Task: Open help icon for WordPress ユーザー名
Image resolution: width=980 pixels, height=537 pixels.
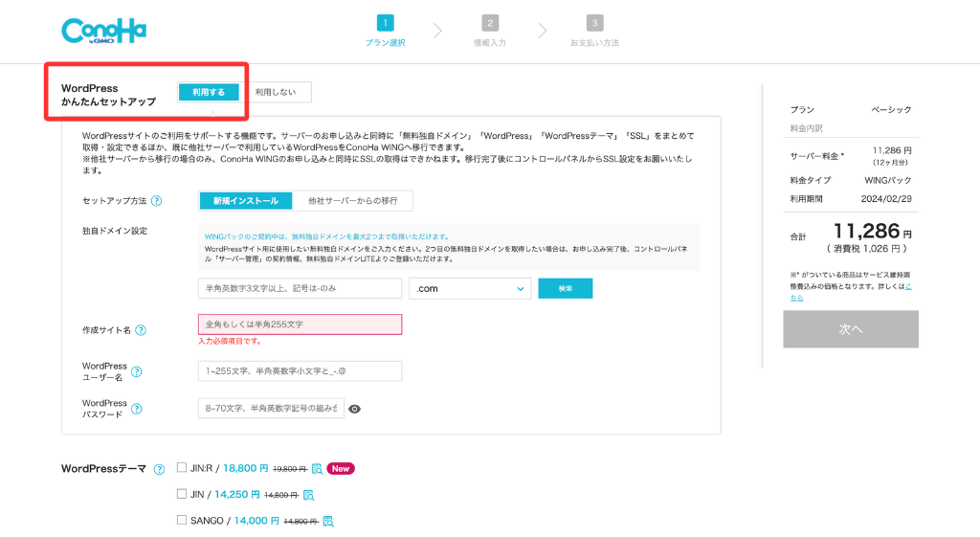Action: 136,371
